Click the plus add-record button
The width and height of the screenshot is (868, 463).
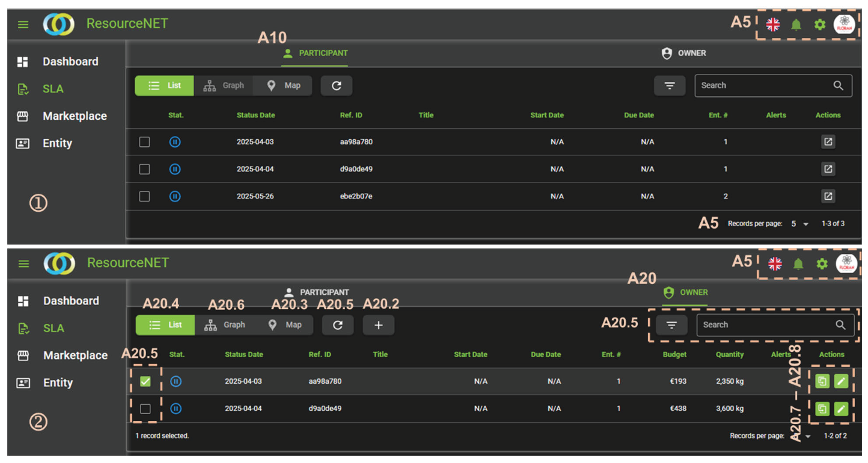pos(378,325)
